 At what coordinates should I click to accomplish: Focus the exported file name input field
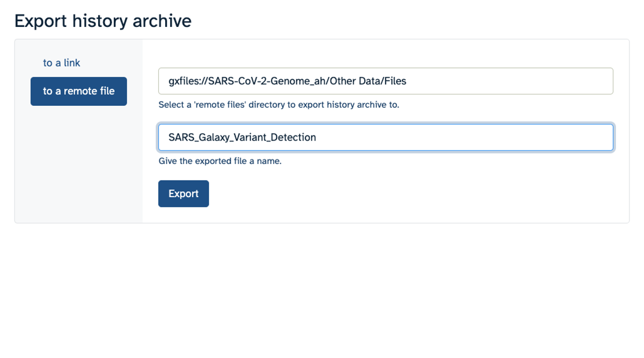(x=385, y=137)
